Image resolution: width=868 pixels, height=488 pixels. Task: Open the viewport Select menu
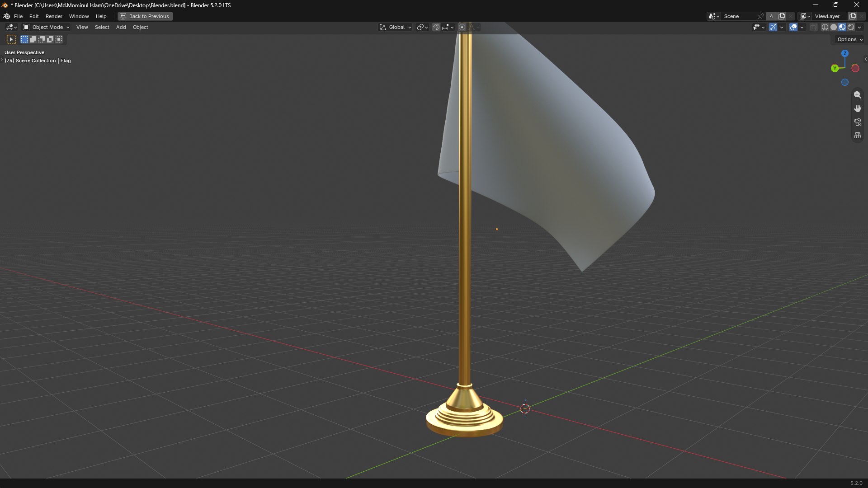[102, 27]
